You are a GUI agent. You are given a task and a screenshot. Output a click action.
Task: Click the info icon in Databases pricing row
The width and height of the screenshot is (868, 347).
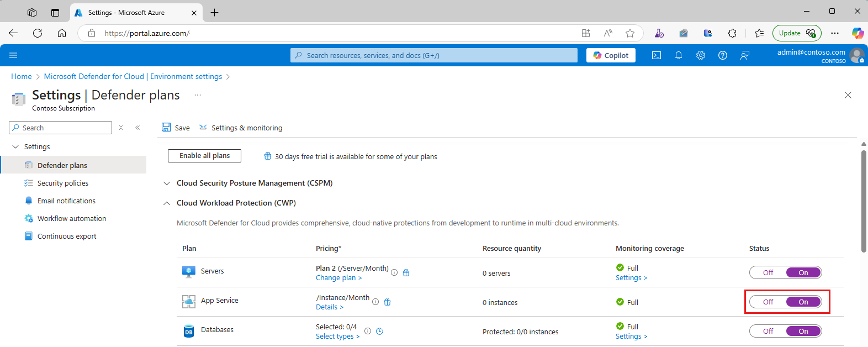(x=368, y=331)
